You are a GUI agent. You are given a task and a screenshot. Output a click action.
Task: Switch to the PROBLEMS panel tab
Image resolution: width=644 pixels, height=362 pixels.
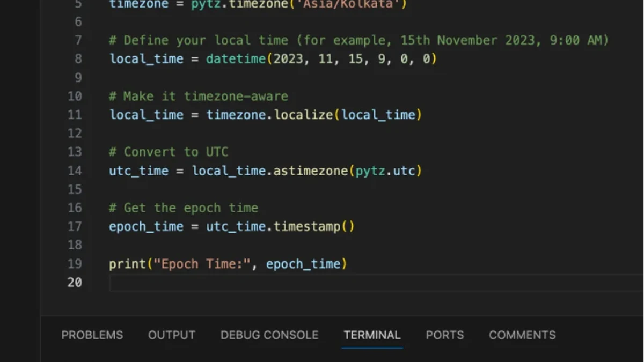(92, 335)
